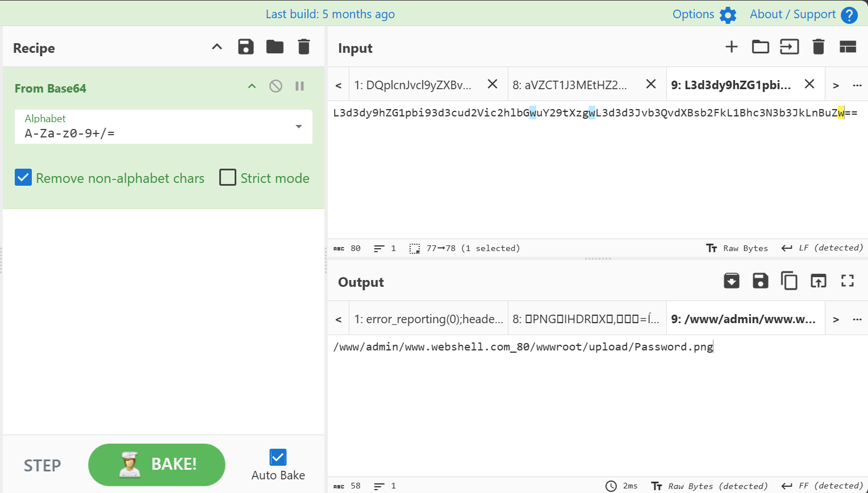Viewport: 868px width, 493px height.
Task: Switch to output tab 1 error_reporting
Action: click(x=428, y=319)
